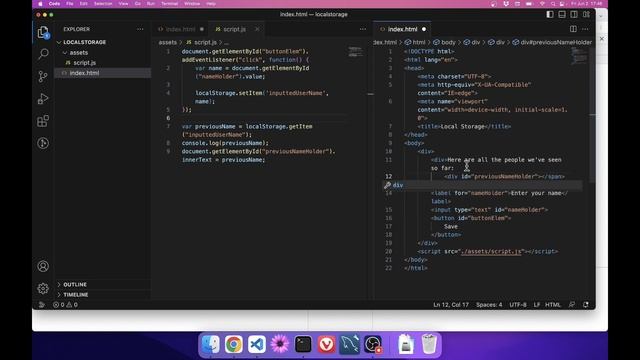Open the Selection menu
The width and height of the screenshot is (640, 360).
pyautogui.click(x=103, y=4)
